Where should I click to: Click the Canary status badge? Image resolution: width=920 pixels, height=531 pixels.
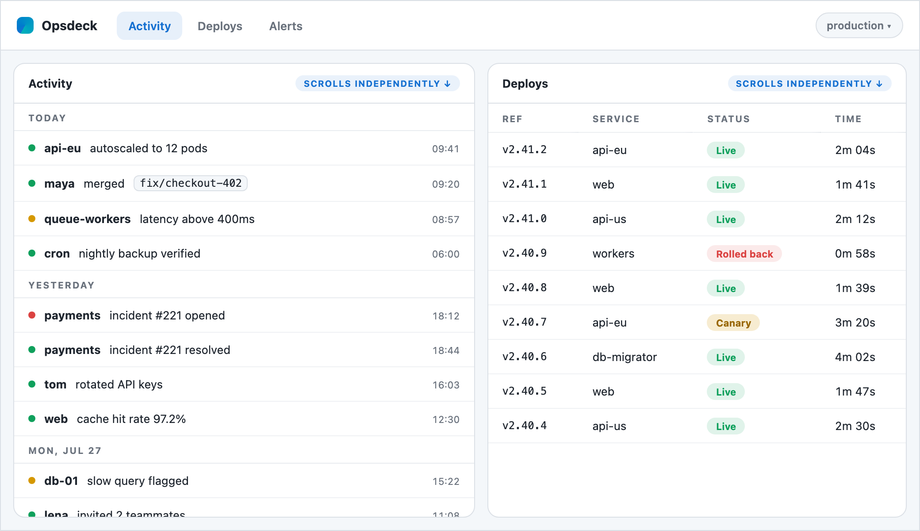click(x=733, y=323)
